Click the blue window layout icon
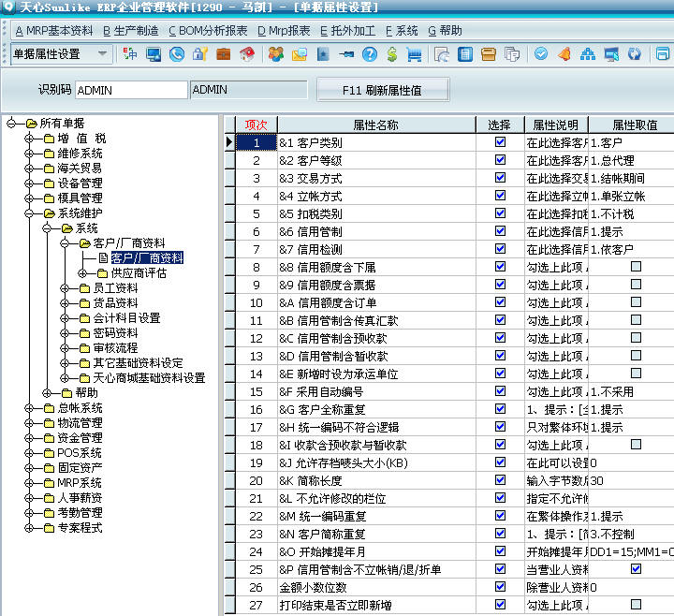Viewport: 674px width, 616px height. click(663, 54)
